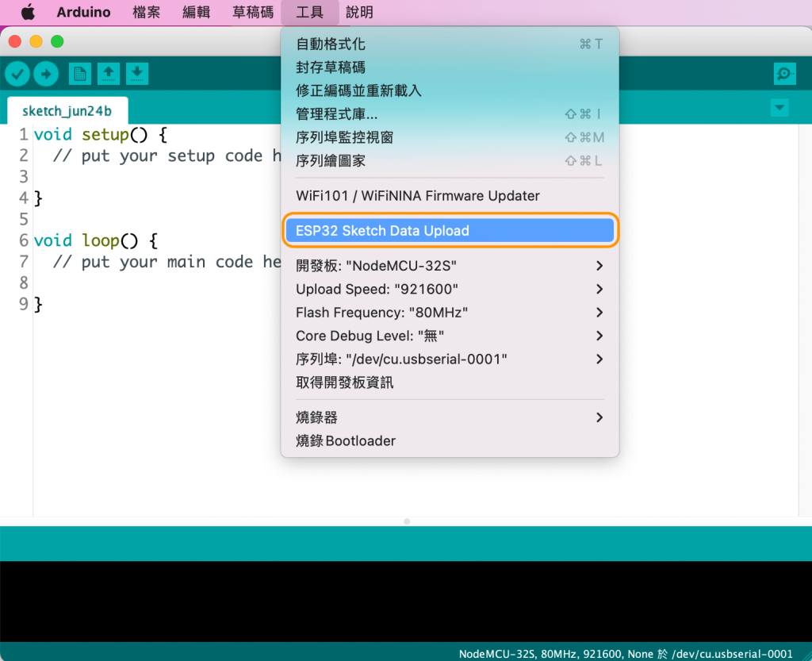The width and height of the screenshot is (812, 661).
Task: Expand the Upload Speed 921600 submenu
Action: coord(450,289)
